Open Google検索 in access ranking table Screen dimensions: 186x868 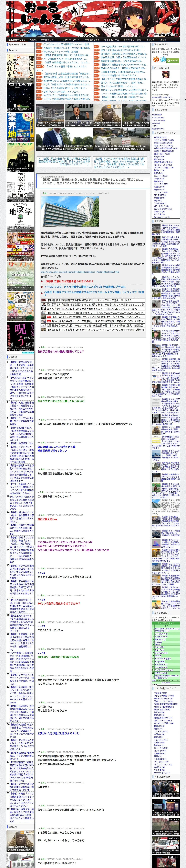[x=159, y=661]
